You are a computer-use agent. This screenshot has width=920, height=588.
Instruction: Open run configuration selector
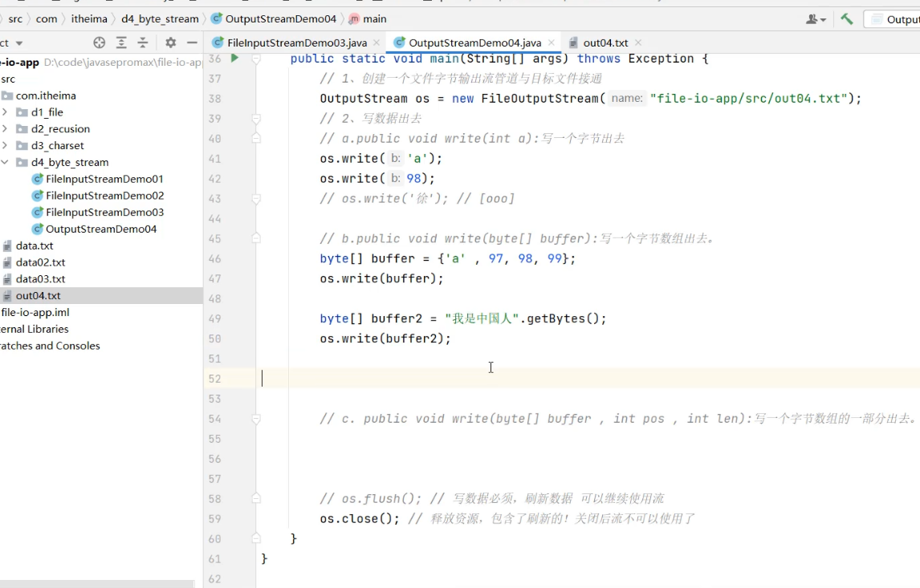pos(894,19)
